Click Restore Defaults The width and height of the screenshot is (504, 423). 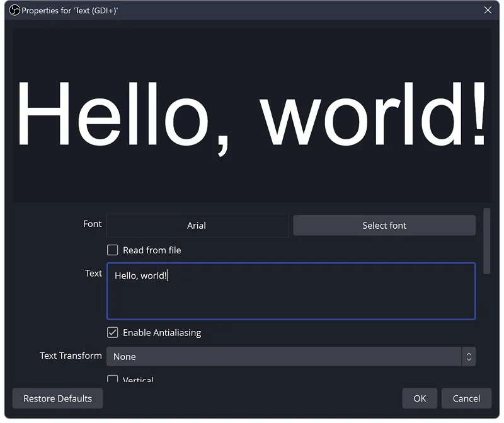pos(57,398)
